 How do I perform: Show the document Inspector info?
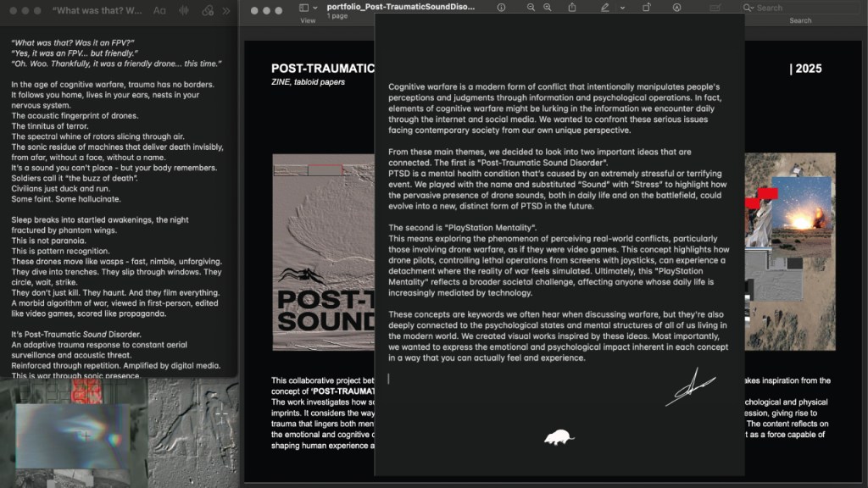[x=501, y=8]
